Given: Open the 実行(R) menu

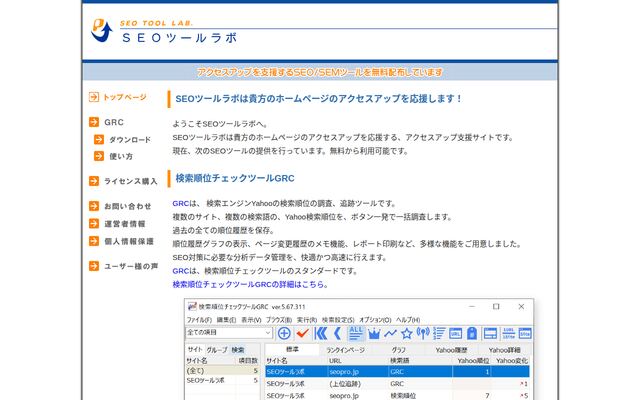Looking at the screenshot, I should coord(307,320).
